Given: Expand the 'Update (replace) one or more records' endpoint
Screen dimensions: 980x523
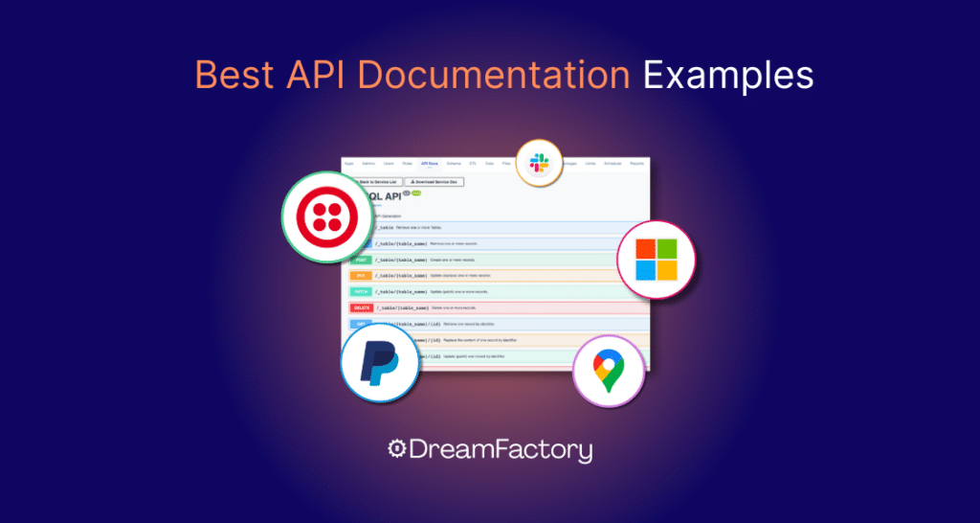Looking at the screenshot, I should [499, 275].
